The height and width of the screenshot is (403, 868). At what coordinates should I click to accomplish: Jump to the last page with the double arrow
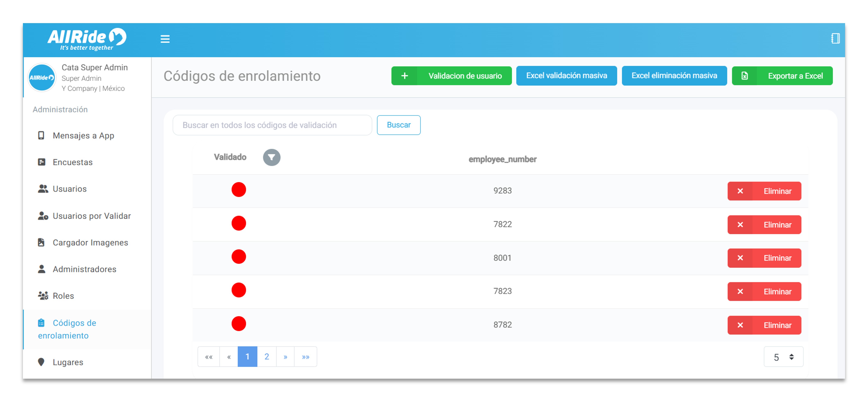click(305, 357)
